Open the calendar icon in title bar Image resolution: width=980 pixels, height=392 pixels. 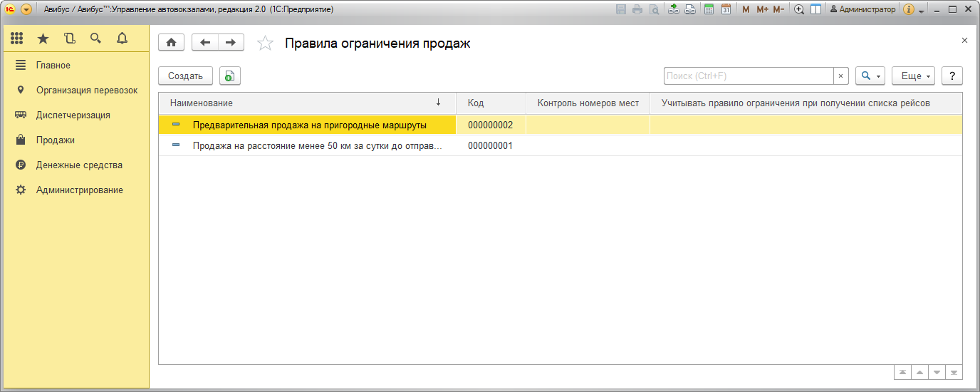point(726,9)
